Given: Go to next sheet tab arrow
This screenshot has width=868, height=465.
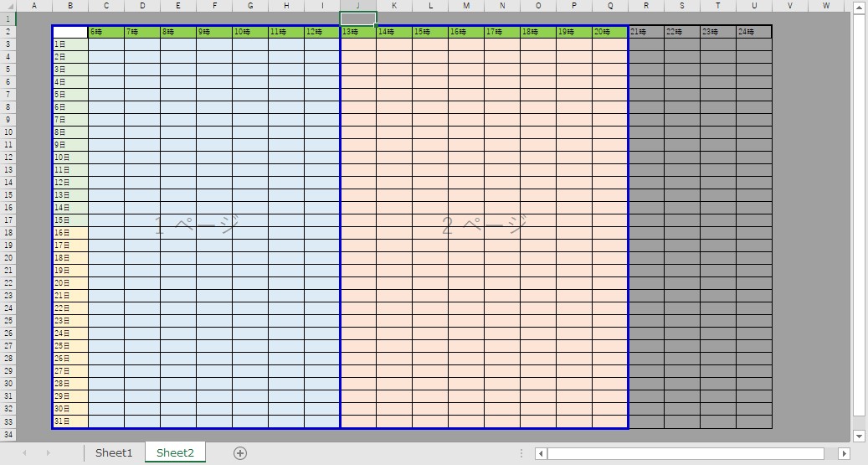Looking at the screenshot, I should [x=49, y=452].
